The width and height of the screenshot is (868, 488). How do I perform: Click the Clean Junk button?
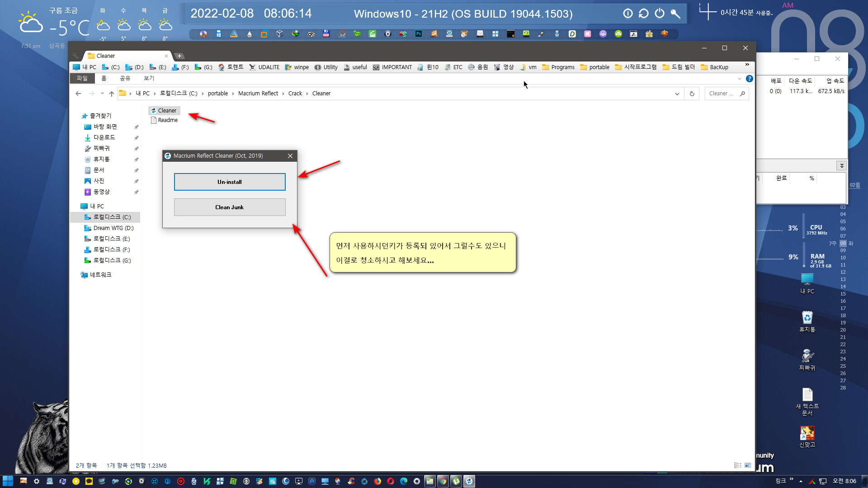(x=230, y=207)
